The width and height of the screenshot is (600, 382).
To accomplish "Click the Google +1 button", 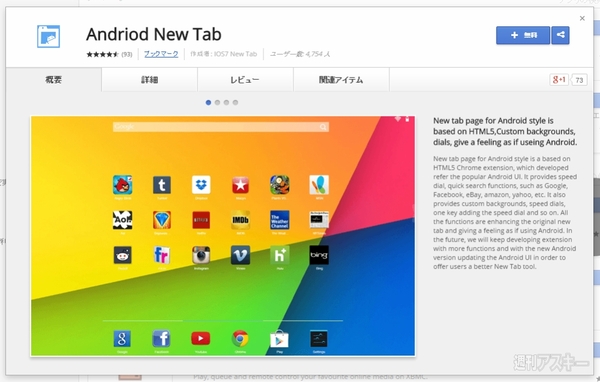I will point(559,80).
